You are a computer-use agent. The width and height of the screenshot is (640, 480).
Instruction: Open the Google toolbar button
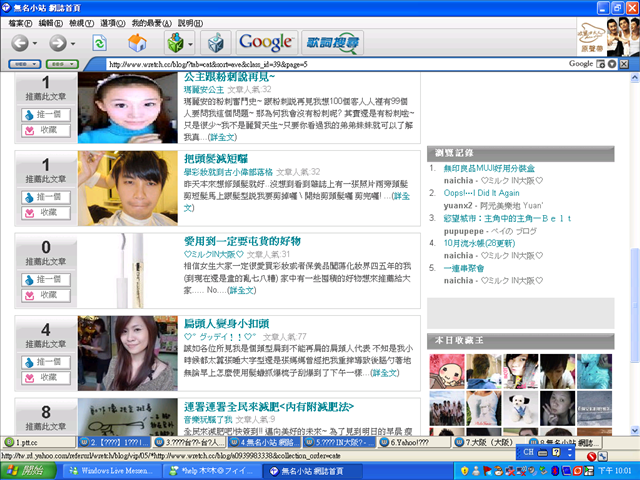266,42
